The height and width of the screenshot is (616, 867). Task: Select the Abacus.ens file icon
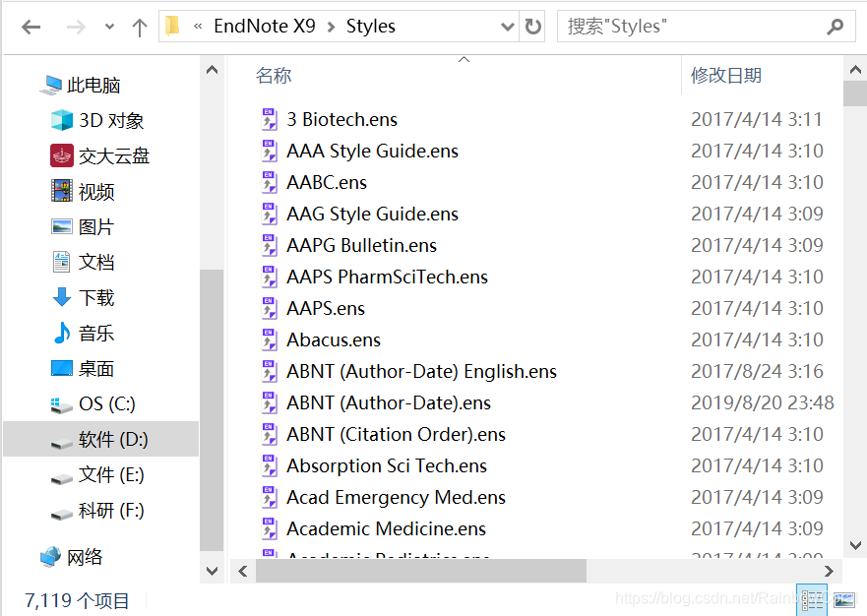(269, 340)
